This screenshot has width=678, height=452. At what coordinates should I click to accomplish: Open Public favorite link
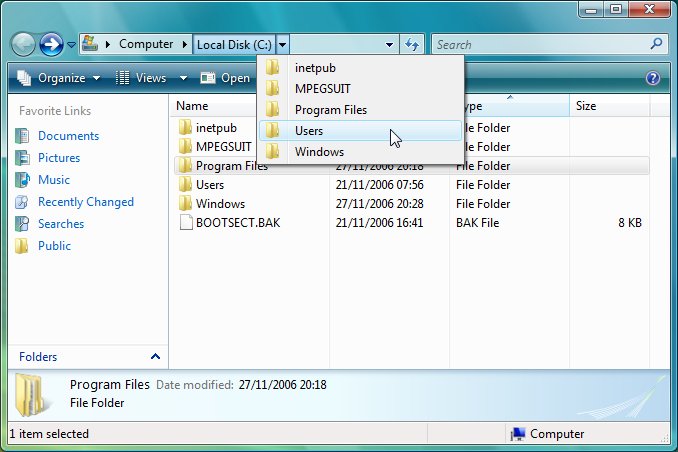[54, 246]
